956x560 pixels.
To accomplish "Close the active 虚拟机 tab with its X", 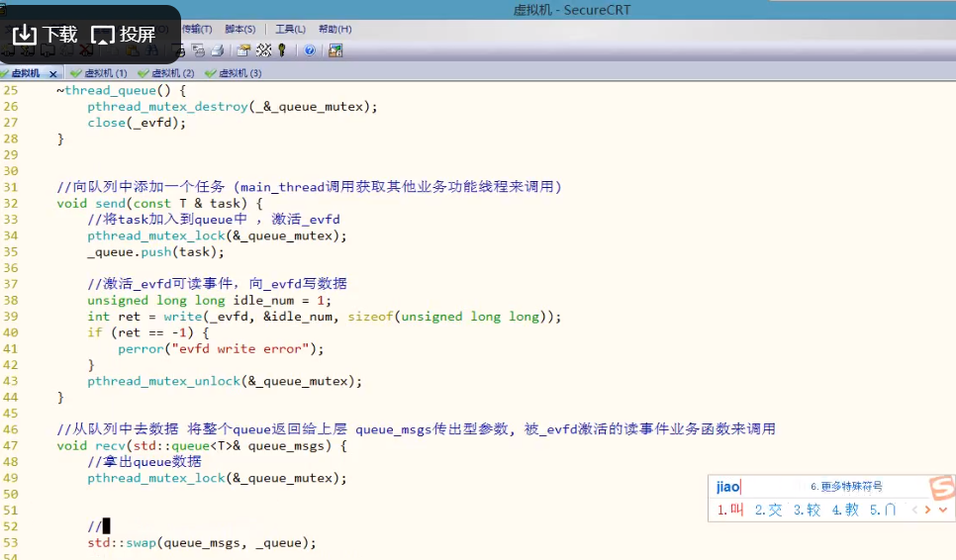I will [53, 74].
